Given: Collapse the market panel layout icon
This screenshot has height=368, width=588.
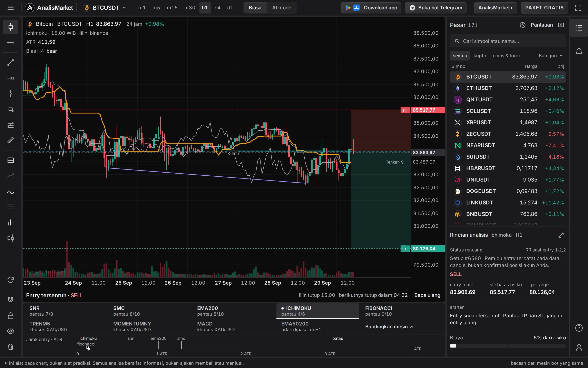Looking at the screenshot, I should [x=561, y=25].
